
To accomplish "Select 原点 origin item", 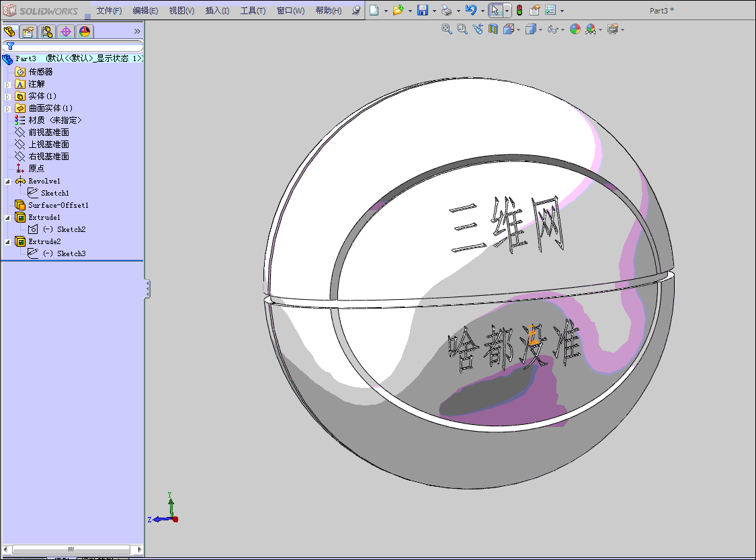I will (x=37, y=168).
